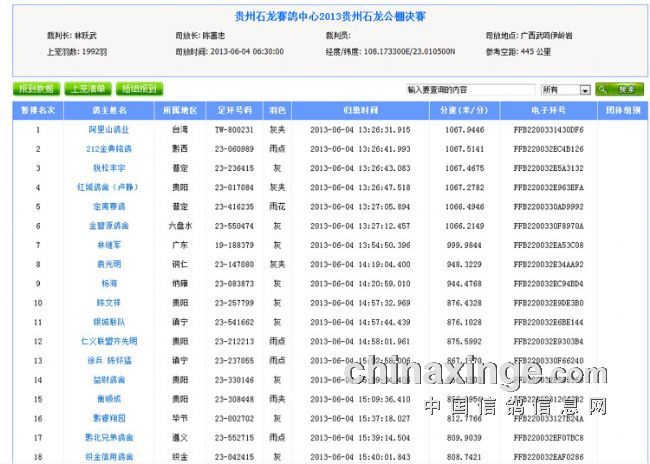This screenshot has width=650, height=464.
Task: Open the 银城联队 owner link
Action: click(108, 322)
